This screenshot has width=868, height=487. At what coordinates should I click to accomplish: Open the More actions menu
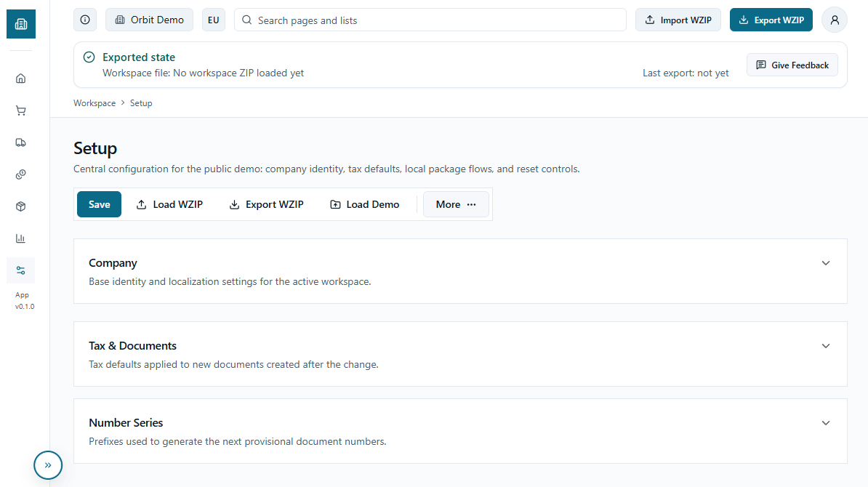tap(456, 204)
